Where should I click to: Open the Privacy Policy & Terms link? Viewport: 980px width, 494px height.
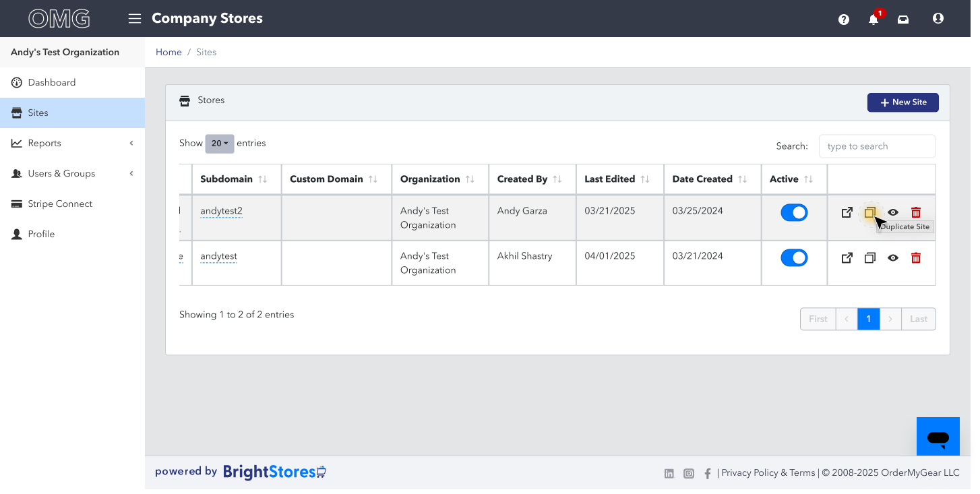[x=768, y=473]
